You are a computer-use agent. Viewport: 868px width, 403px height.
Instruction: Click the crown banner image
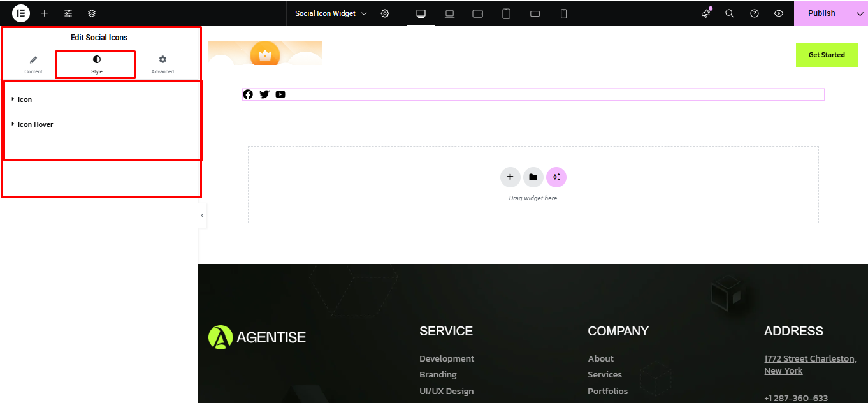pyautogui.click(x=265, y=53)
